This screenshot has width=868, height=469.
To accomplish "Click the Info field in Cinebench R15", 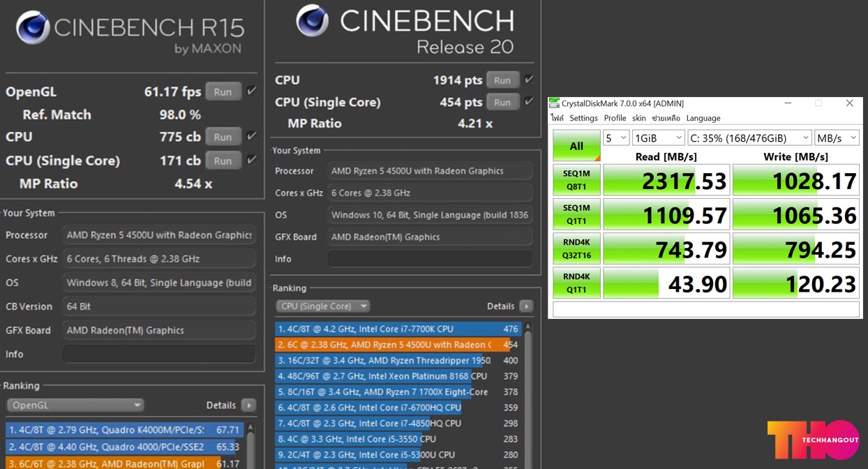I will tap(160, 354).
